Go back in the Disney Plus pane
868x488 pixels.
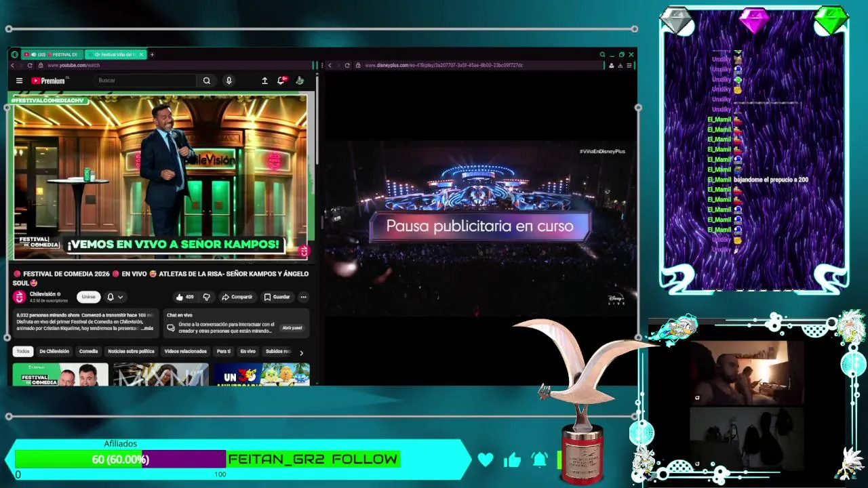(x=330, y=66)
